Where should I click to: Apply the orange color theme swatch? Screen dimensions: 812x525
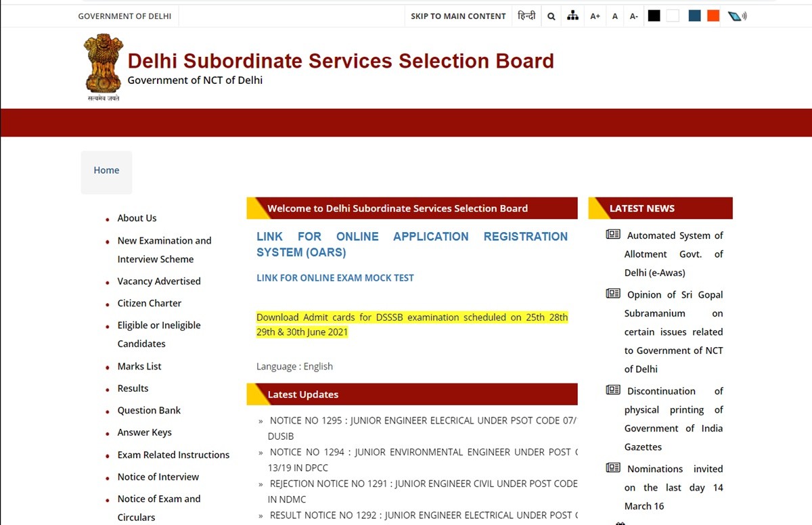click(x=713, y=16)
